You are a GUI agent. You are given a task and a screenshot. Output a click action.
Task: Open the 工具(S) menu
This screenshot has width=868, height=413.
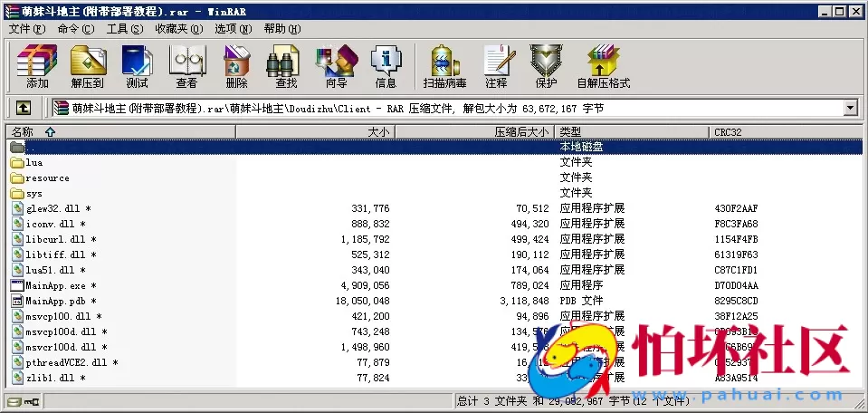click(x=125, y=29)
